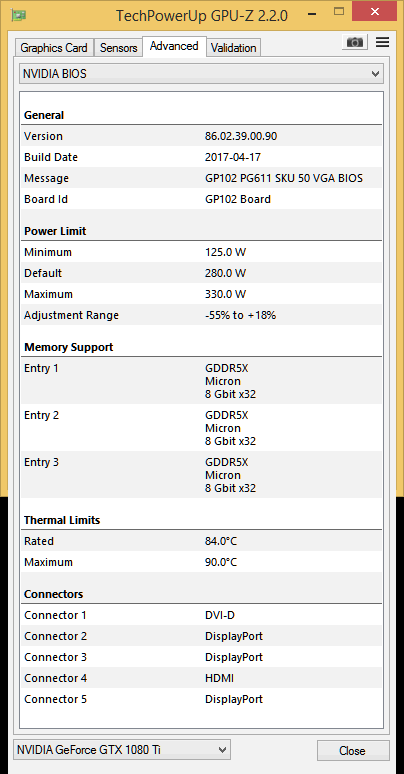Click the Connector 1 DVI-D value

tap(220, 615)
